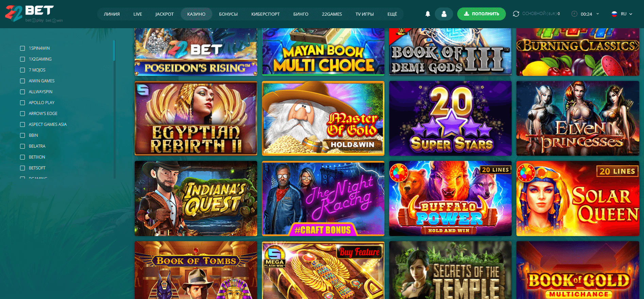
Task: Click the Russian flag language icon
Action: pyautogui.click(x=614, y=14)
